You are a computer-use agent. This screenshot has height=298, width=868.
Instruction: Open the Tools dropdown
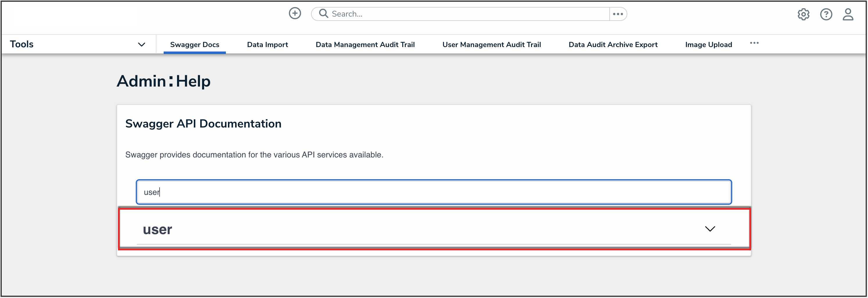coord(142,44)
